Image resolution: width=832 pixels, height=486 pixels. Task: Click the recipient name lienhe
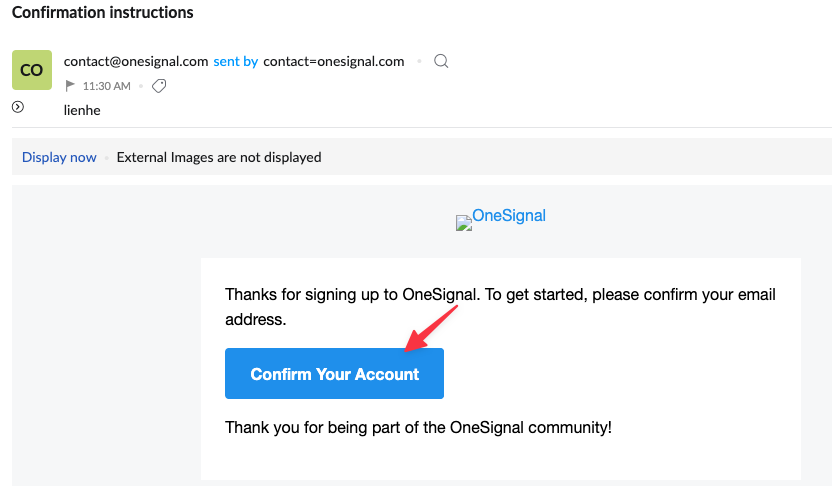[x=82, y=110]
